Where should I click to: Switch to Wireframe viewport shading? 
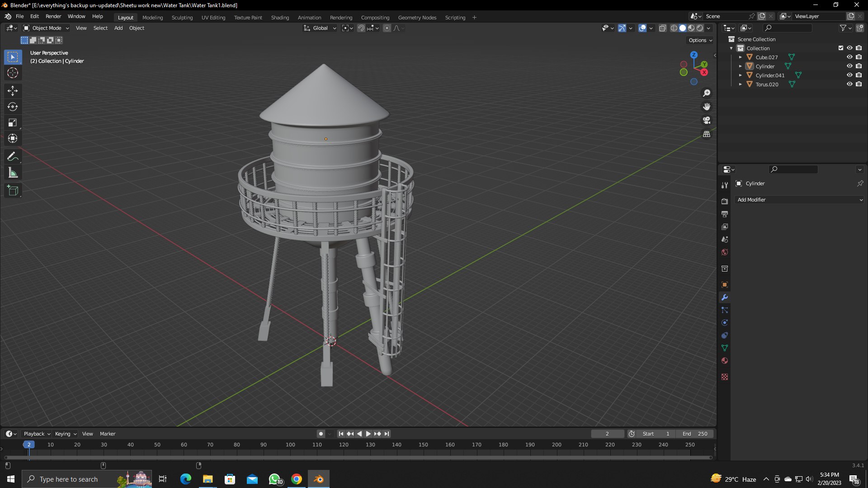click(674, 28)
